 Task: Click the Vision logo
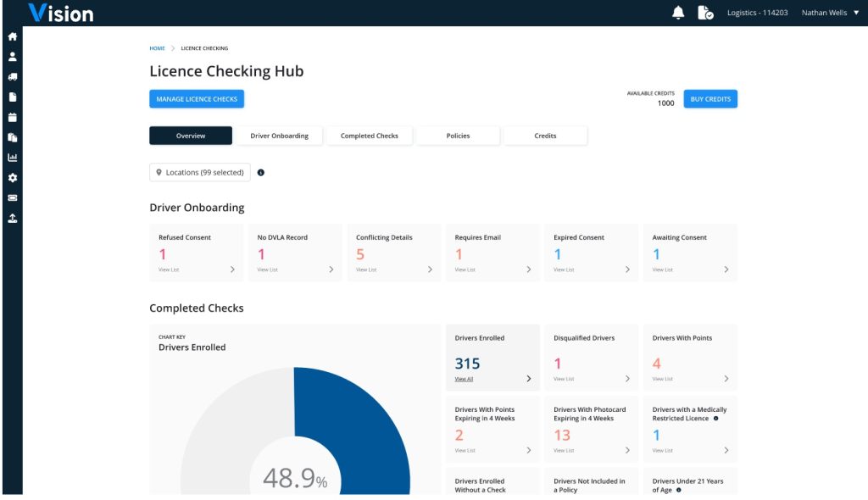[x=61, y=13]
